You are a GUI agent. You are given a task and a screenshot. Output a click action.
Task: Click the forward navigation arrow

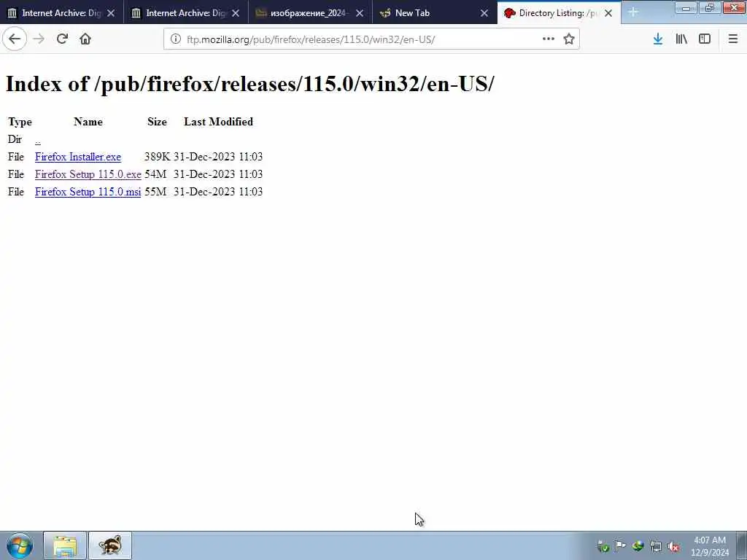(39, 39)
